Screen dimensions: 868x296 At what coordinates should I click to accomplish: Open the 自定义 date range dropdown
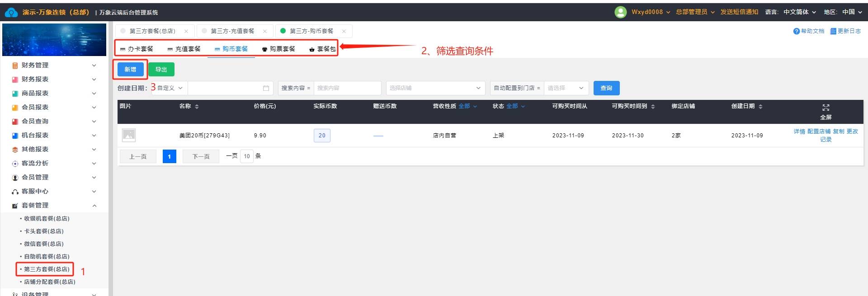coord(170,88)
